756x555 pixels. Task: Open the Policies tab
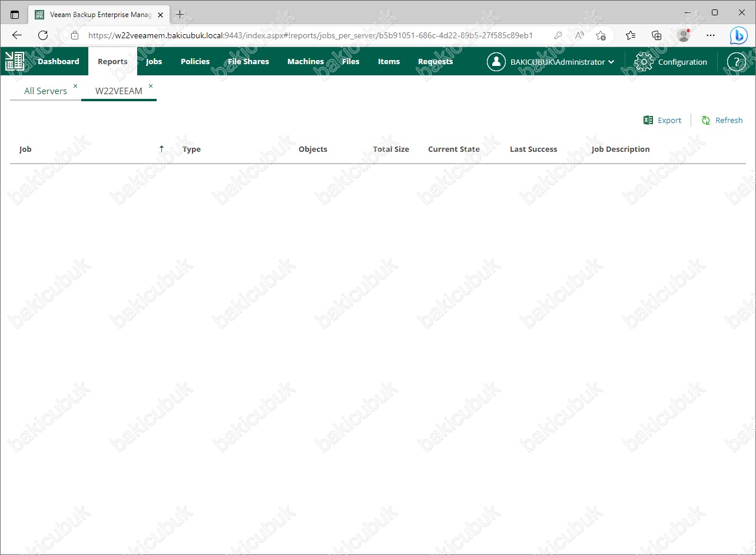(195, 61)
